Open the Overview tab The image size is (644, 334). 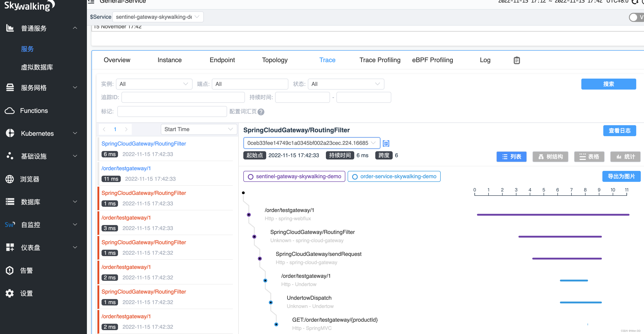[x=117, y=60]
